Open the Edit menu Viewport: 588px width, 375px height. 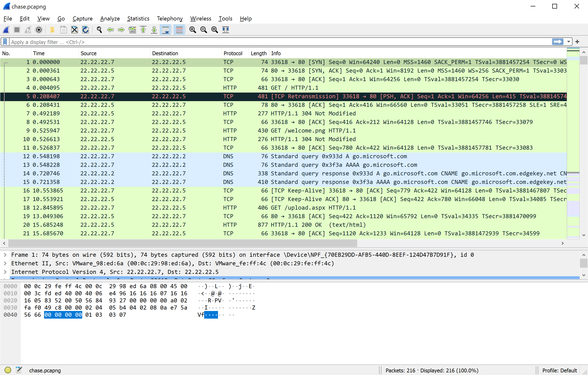tap(25, 19)
